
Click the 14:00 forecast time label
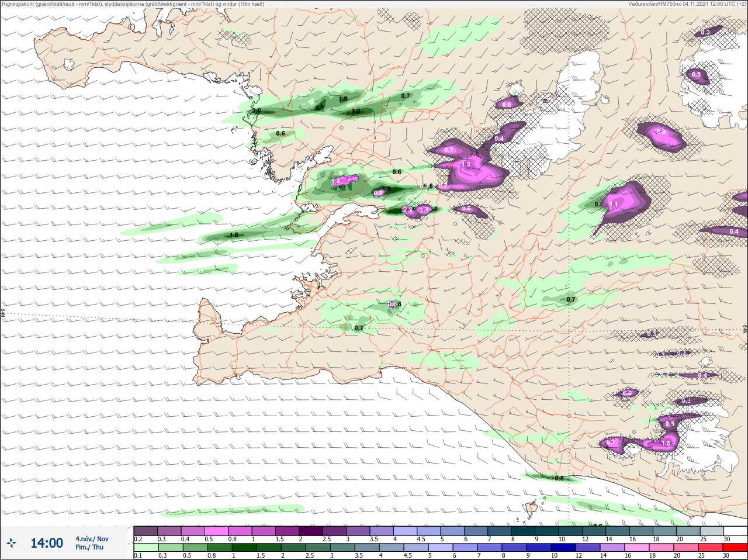[x=47, y=543]
